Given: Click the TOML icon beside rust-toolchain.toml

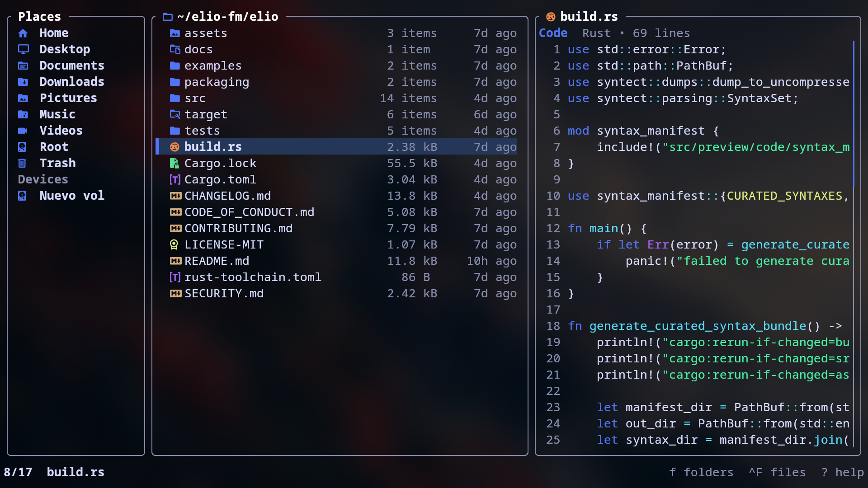Looking at the screenshot, I should 175,277.
